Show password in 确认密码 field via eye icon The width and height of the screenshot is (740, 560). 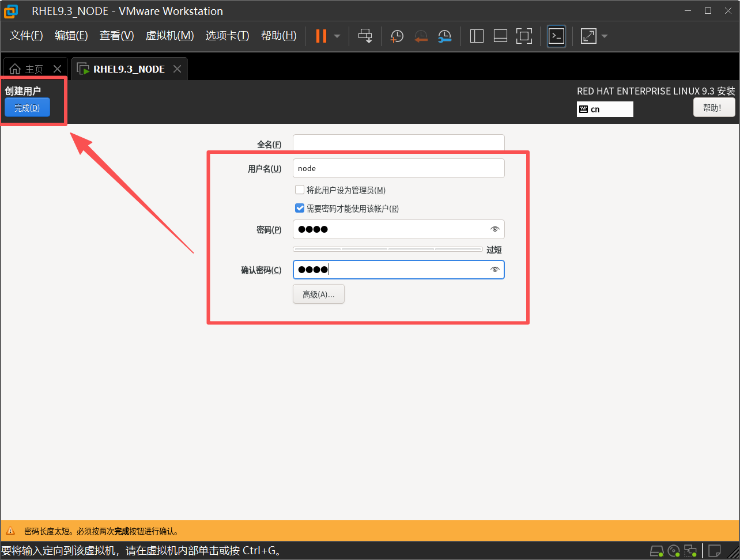(x=494, y=270)
